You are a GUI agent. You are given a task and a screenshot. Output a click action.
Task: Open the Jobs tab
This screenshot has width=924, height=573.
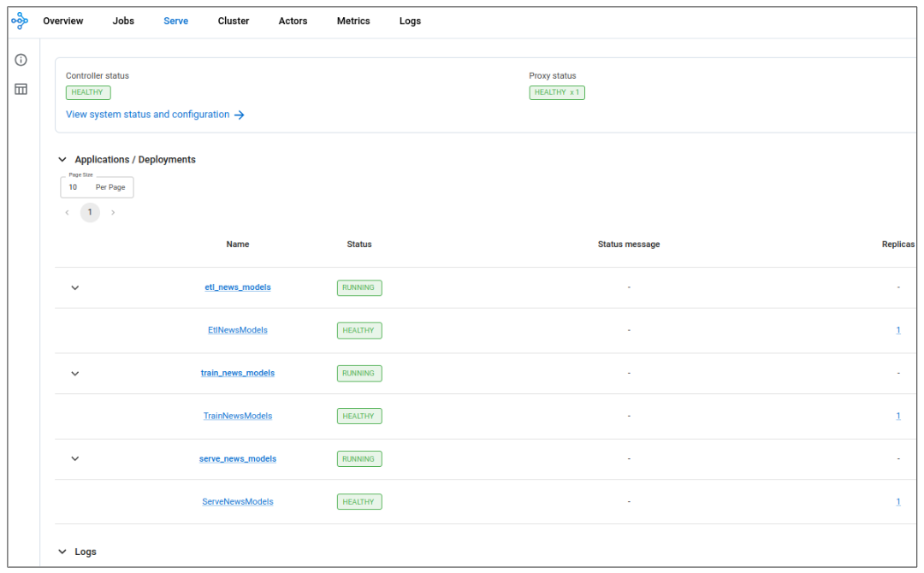123,21
